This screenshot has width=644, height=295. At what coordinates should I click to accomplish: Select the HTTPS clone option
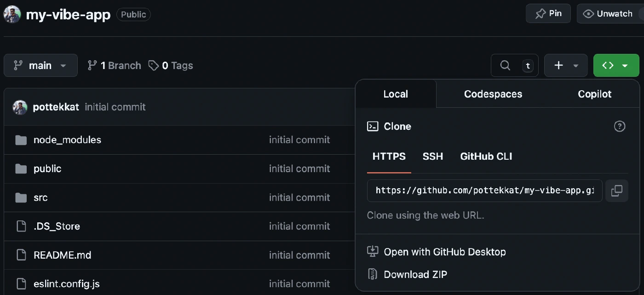(x=389, y=156)
